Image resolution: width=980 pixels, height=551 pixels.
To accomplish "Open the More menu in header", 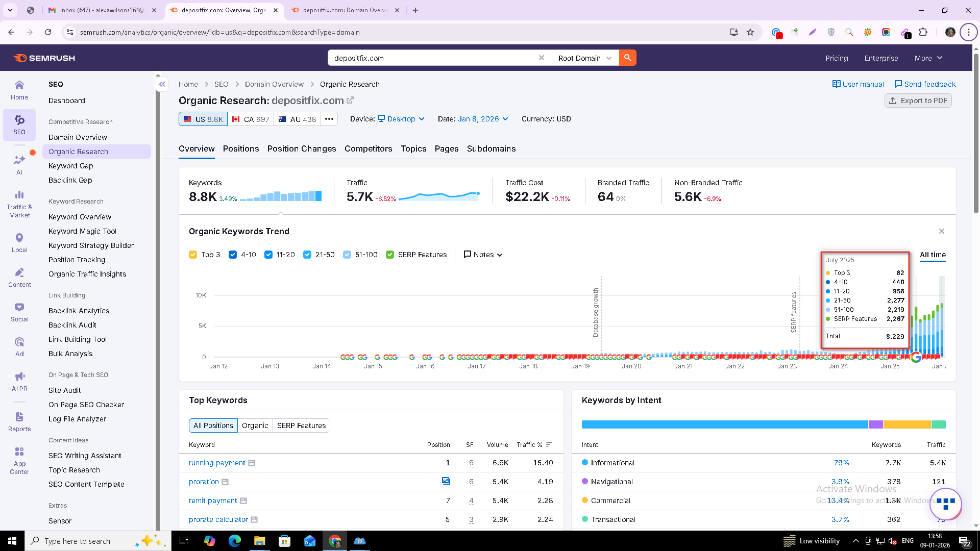I will click(928, 58).
